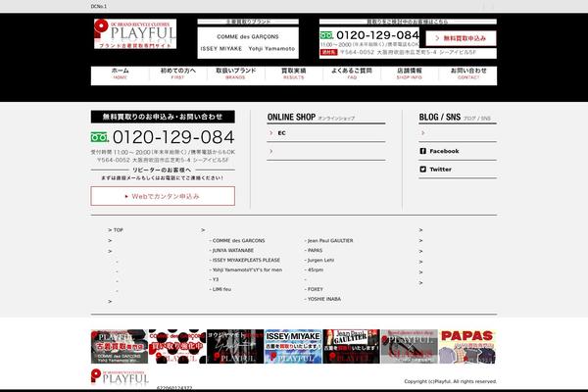Open the Y3 footer link

pyautogui.click(x=216, y=279)
